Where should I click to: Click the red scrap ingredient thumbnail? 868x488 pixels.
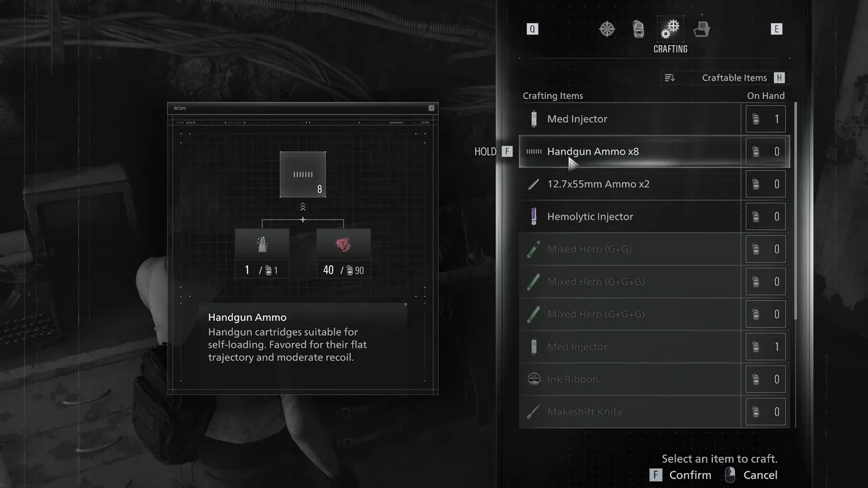click(343, 244)
